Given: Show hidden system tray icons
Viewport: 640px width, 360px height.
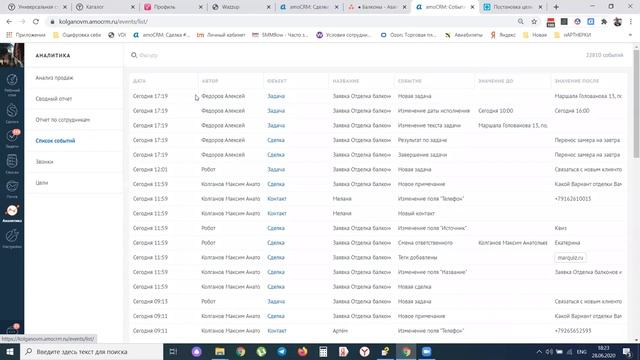Looking at the screenshot, I should (539, 351).
